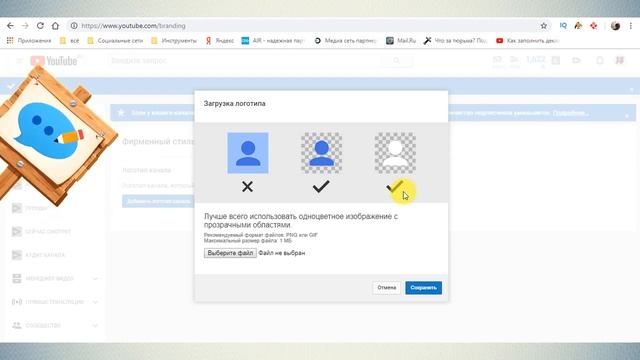The width and height of the screenshot is (640, 360).
Task: Open the Mail.Ru bookmark
Action: tap(401, 40)
